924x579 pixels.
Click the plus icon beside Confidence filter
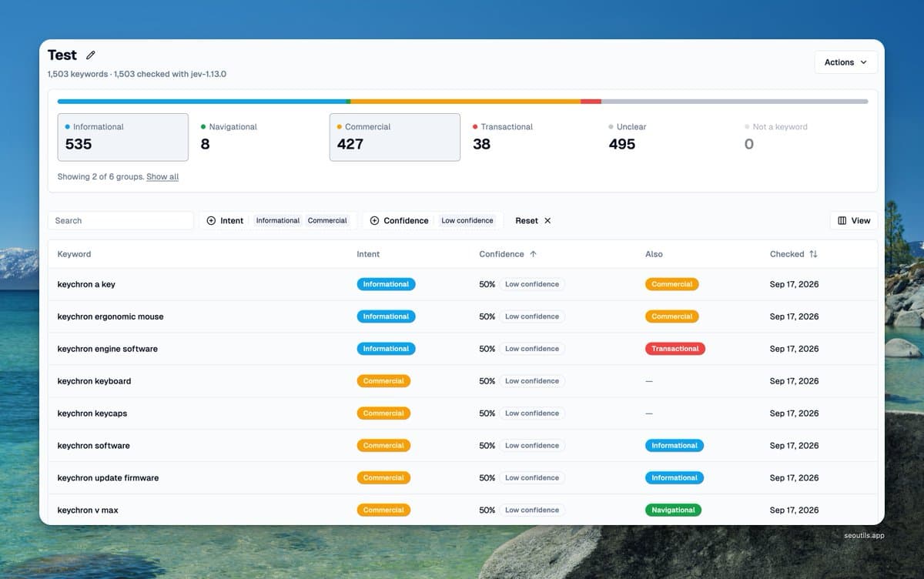[x=374, y=221]
